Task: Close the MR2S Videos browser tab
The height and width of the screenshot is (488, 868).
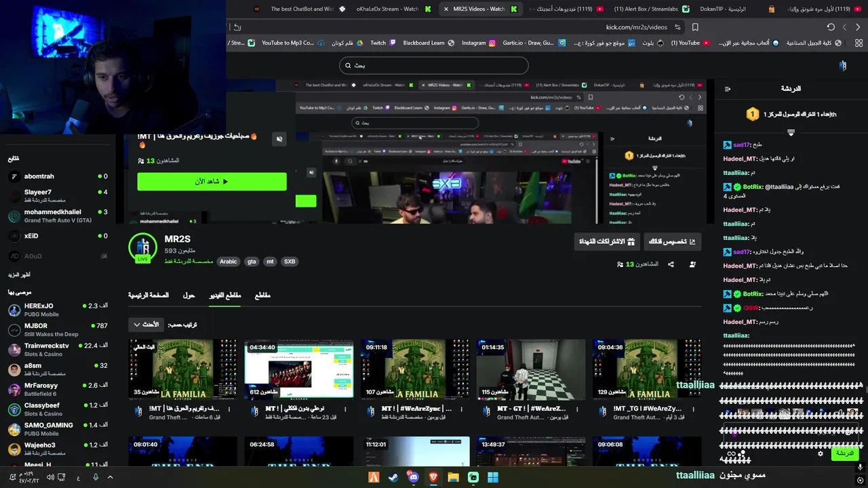Action: 446,9
